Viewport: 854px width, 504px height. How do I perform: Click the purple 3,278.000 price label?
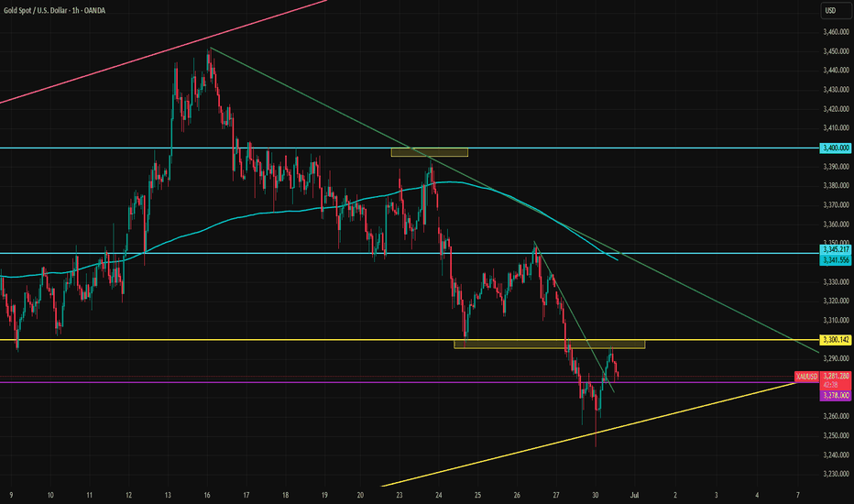[x=836, y=396]
